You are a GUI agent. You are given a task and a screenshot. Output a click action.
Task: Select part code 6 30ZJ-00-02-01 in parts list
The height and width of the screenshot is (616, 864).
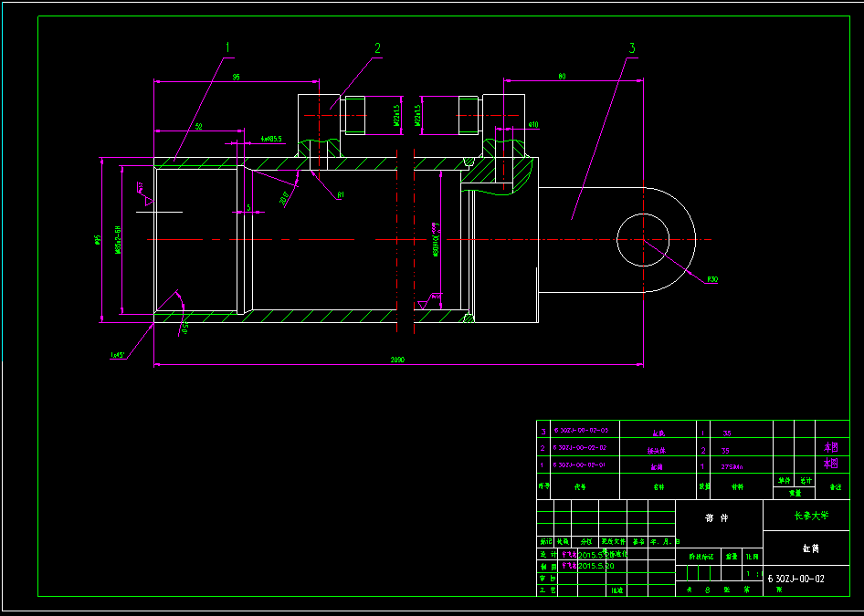(x=580, y=465)
